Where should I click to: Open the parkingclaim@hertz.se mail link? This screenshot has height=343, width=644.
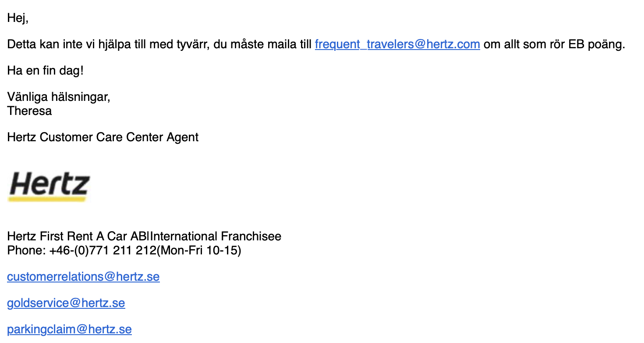click(x=69, y=329)
